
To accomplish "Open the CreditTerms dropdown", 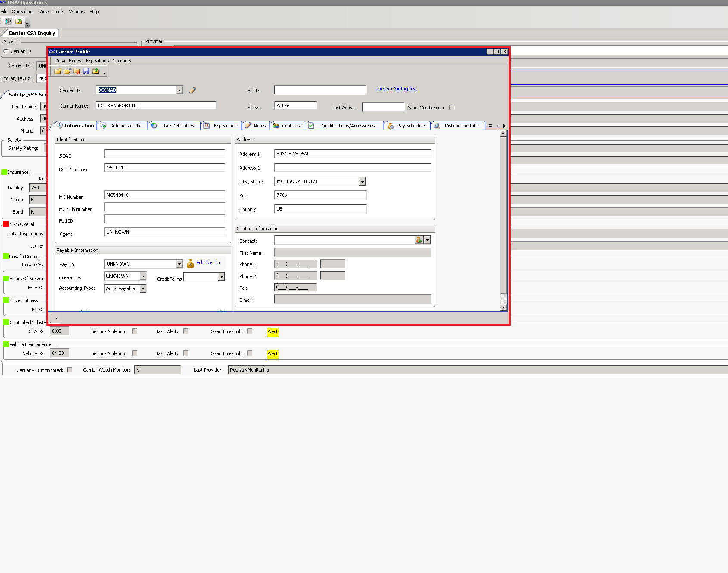I will pyautogui.click(x=221, y=276).
